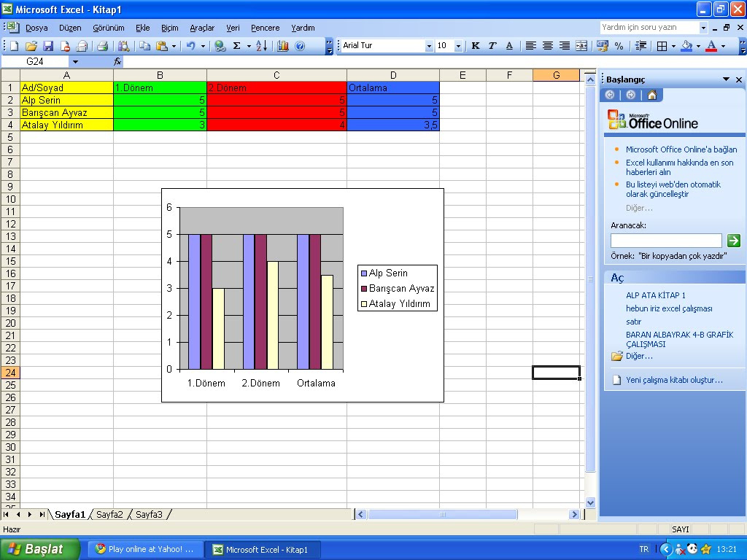Toggle italic formatting
Image resolution: width=747 pixels, height=560 pixels.
point(492,45)
